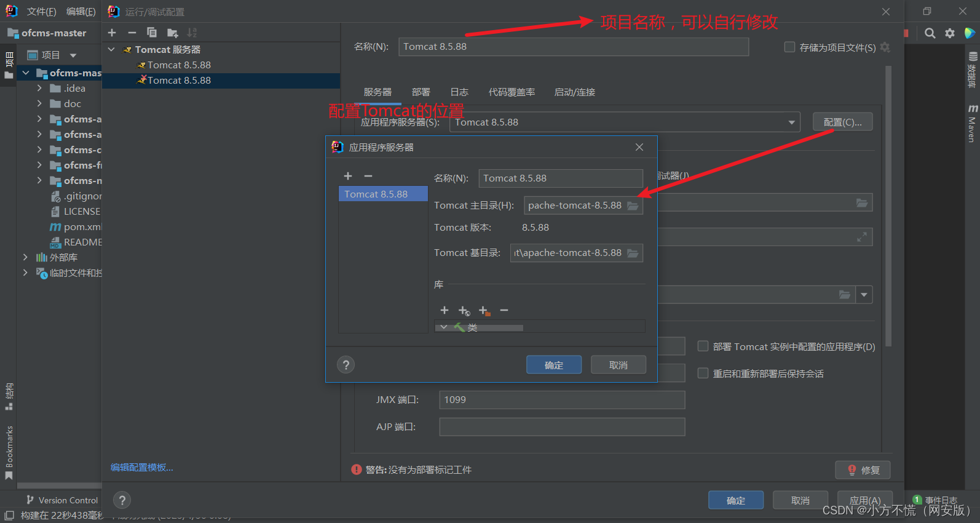The height and width of the screenshot is (523, 980).
Task: Apply changes with 应用(A) button
Action: (x=865, y=500)
